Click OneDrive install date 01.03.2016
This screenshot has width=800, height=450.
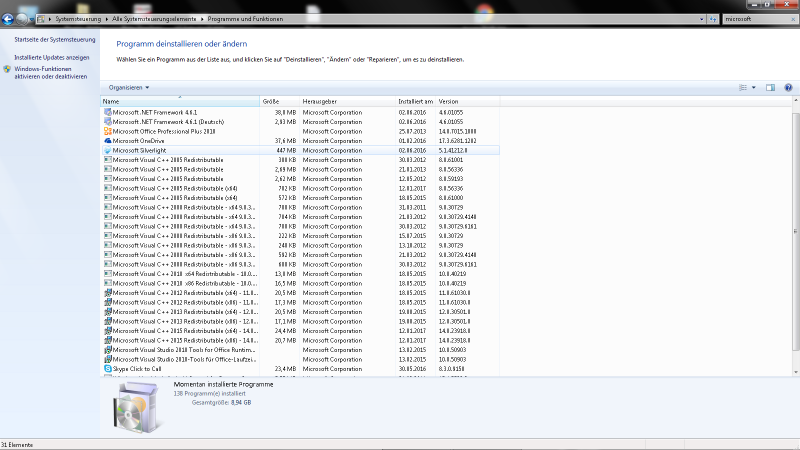[x=412, y=141]
